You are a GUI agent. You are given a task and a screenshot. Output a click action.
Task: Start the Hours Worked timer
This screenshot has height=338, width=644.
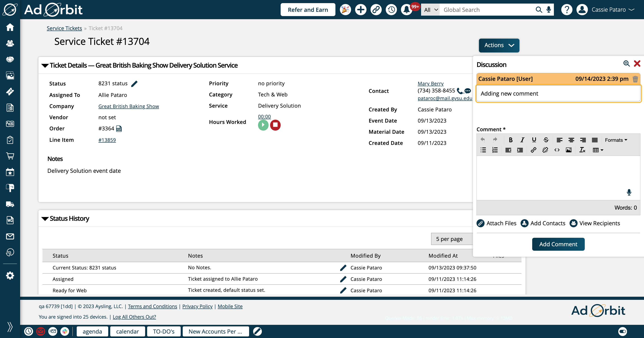pyautogui.click(x=263, y=125)
